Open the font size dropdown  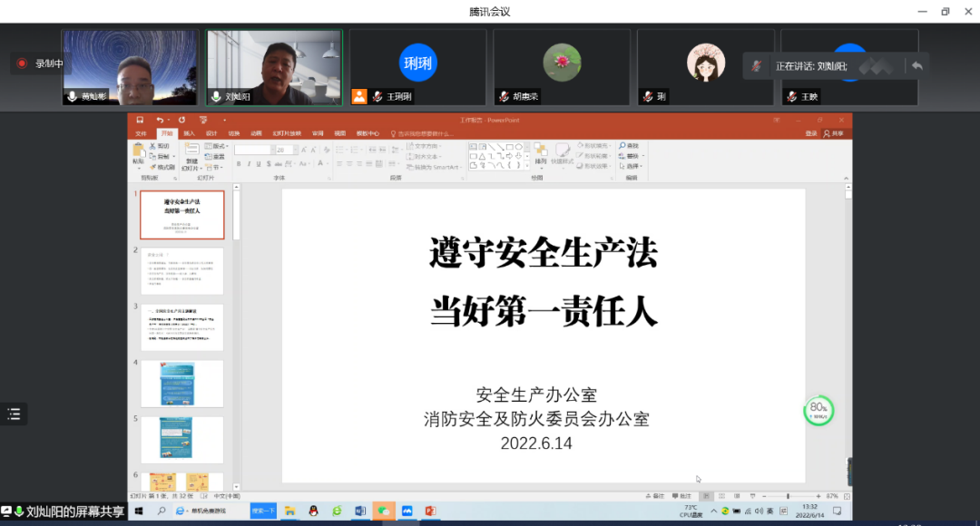click(293, 150)
